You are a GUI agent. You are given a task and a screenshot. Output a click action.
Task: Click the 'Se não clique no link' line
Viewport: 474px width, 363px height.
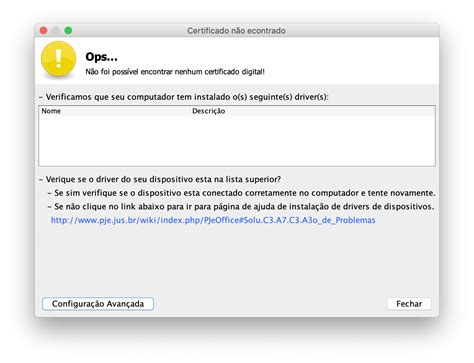(x=241, y=207)
